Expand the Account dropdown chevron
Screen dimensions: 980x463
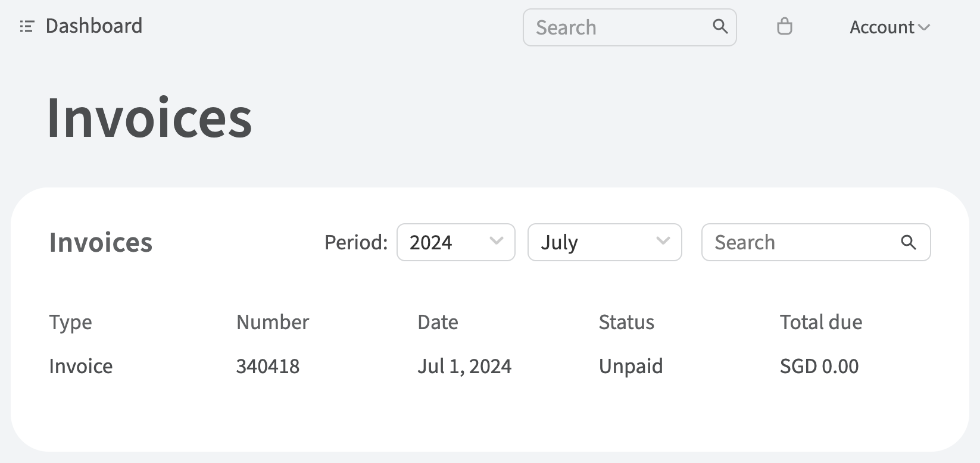924,27
